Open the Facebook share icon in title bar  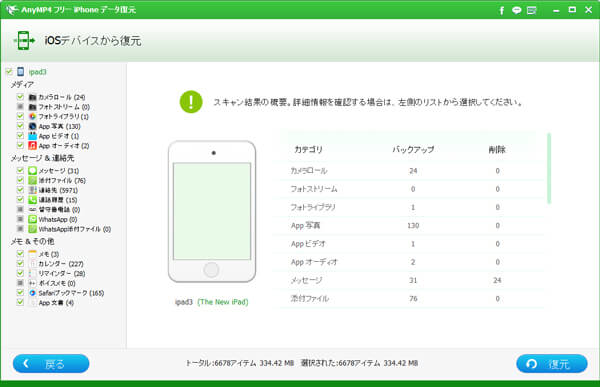[x=501, y=10]
